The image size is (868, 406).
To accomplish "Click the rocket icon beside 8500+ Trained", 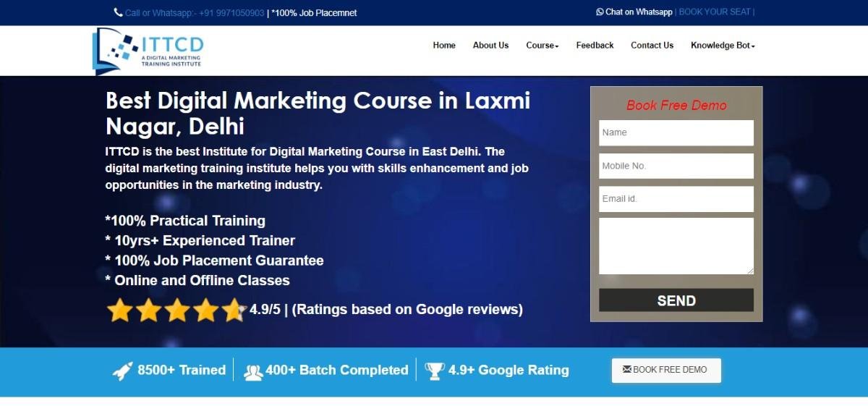I will pyautogui.click(x=123, y=371).
